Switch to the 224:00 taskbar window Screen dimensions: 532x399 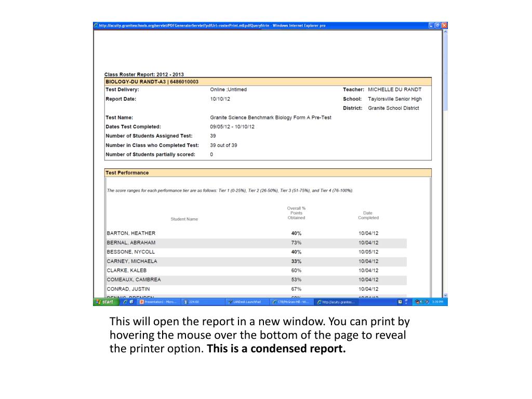(x=202, y=302)
